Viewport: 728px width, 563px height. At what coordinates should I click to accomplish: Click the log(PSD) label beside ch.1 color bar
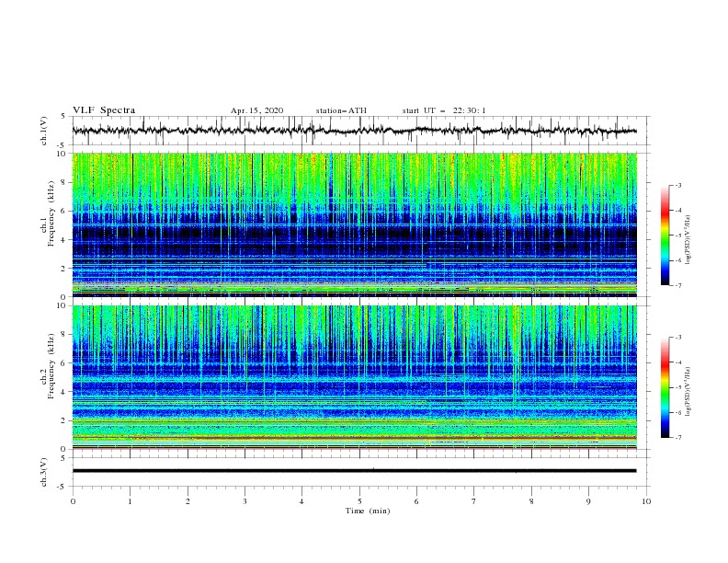click(x=688, y=240)
